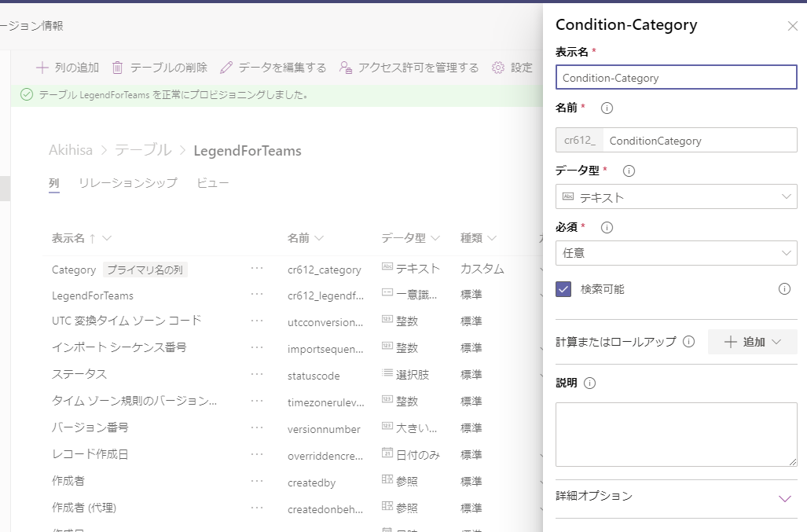
Task: Open the 必須 dropdown showing 任意
Action: (x=676, y=253)
